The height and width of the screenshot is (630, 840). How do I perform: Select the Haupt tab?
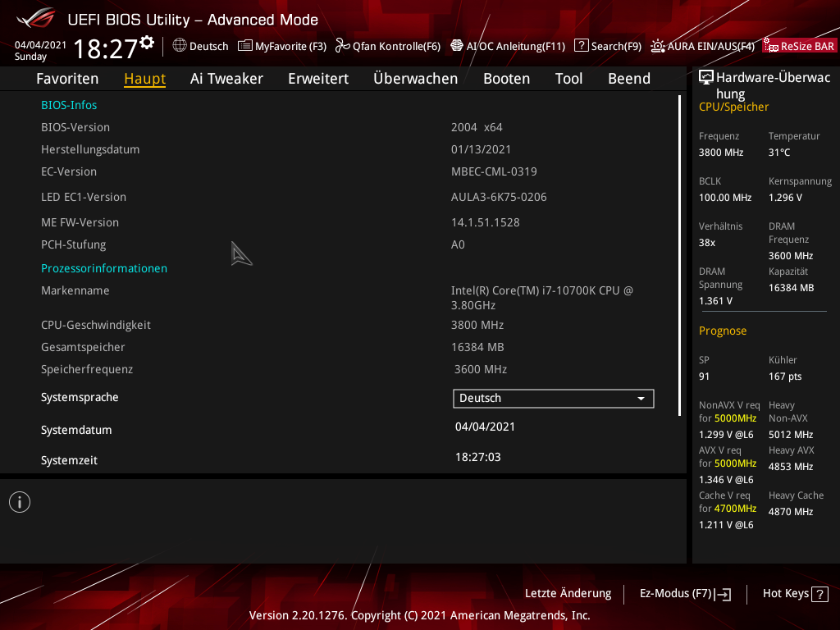tap(144, 79)
